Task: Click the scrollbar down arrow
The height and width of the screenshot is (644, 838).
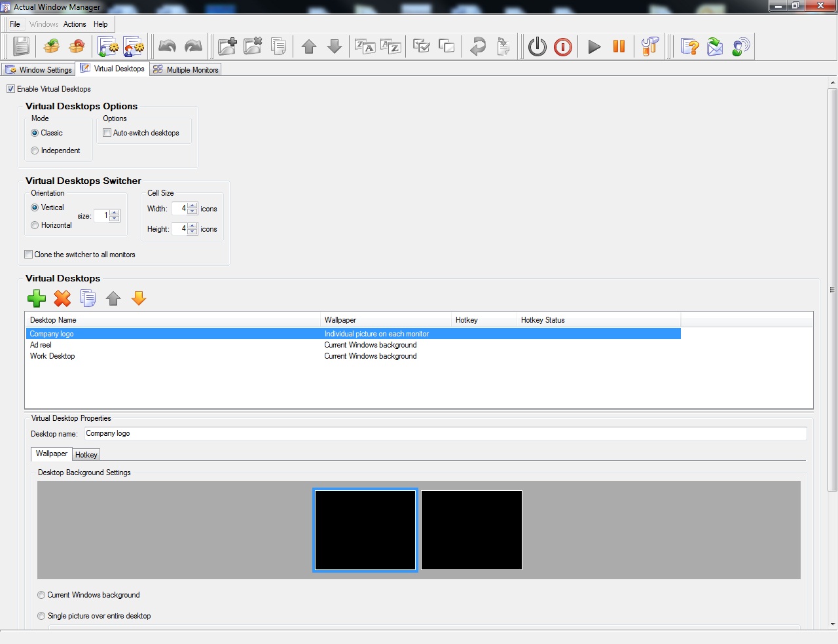Action: [x=832, y=624]
